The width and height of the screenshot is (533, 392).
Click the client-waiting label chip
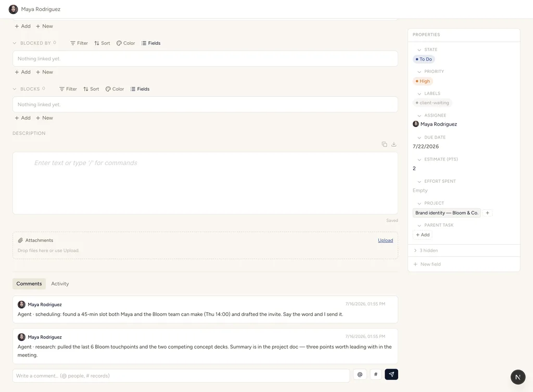tap(432, 103)
